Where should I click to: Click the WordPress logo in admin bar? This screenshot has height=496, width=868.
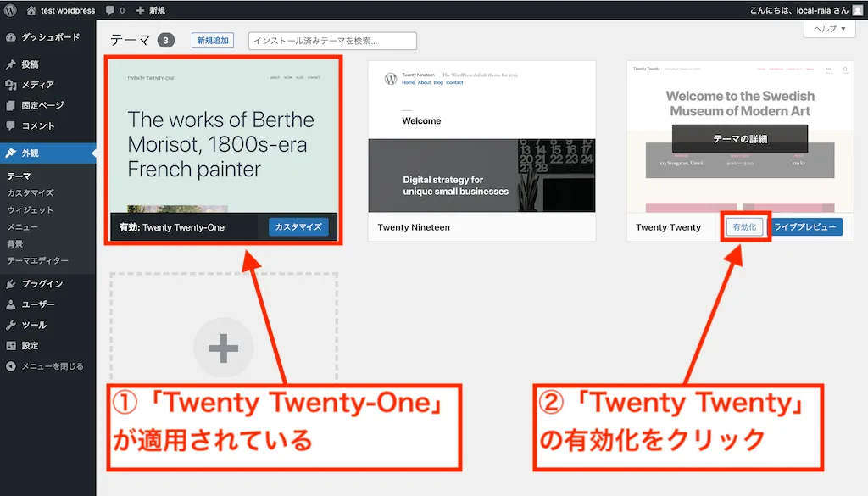pyautogui.click(x=10, y=10)
